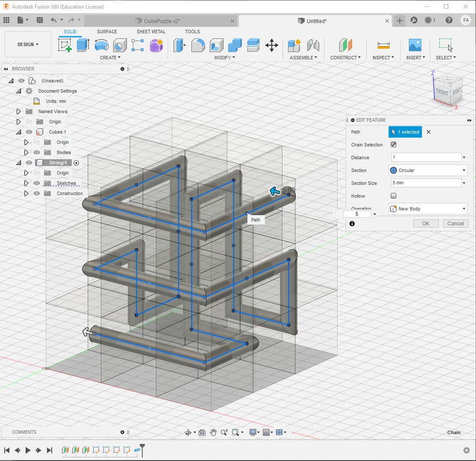This screenshot has height=461, width=476.
Task: Click the Save disk icon
Action: click(x=40, y=20)
